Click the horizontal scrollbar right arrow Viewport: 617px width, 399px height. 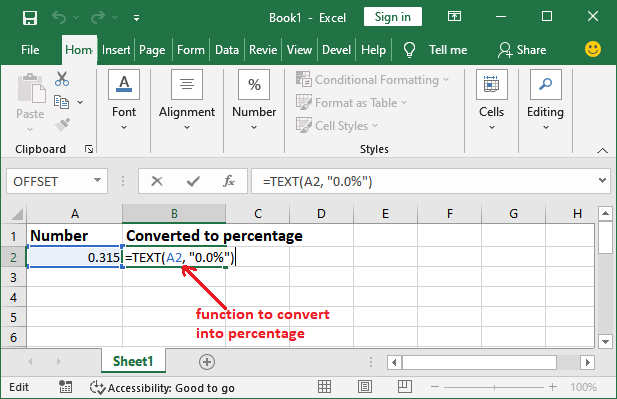[587, 362]
